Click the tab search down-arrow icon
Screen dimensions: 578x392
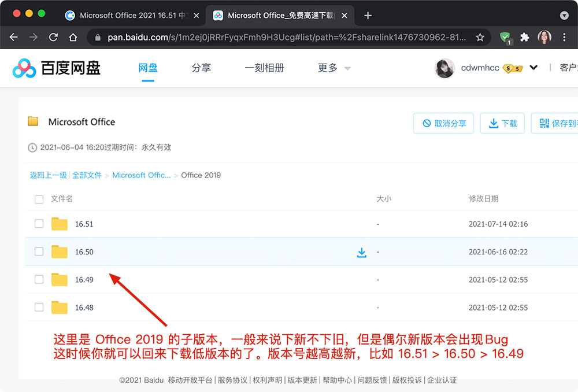click(x=564, y=16)
